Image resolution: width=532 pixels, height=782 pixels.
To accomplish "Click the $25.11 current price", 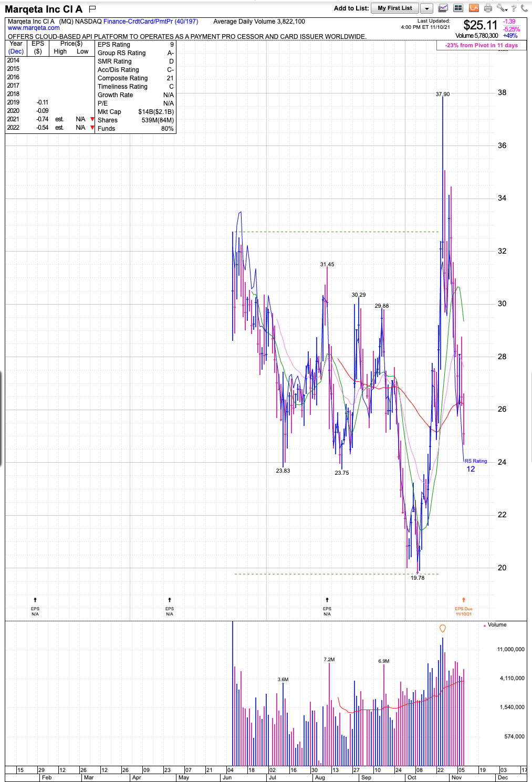I will [x=480, y=25].
